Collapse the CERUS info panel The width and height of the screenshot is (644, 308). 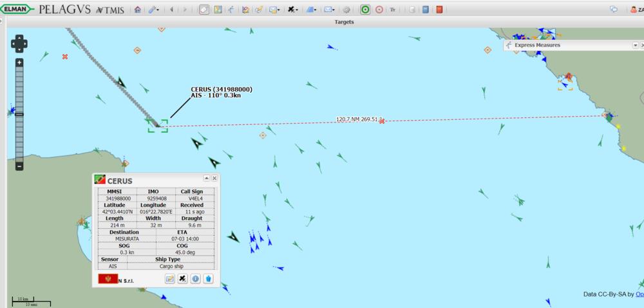207,178
